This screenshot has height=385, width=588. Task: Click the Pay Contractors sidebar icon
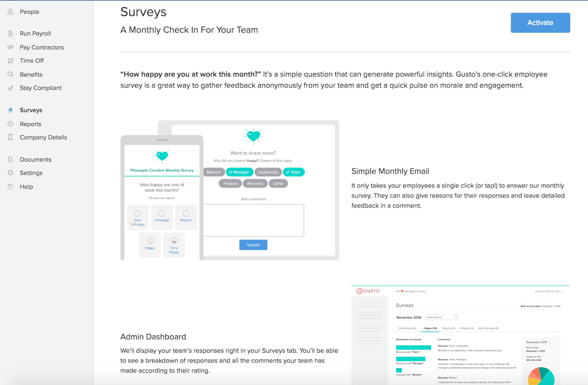[x=11, y=47]
